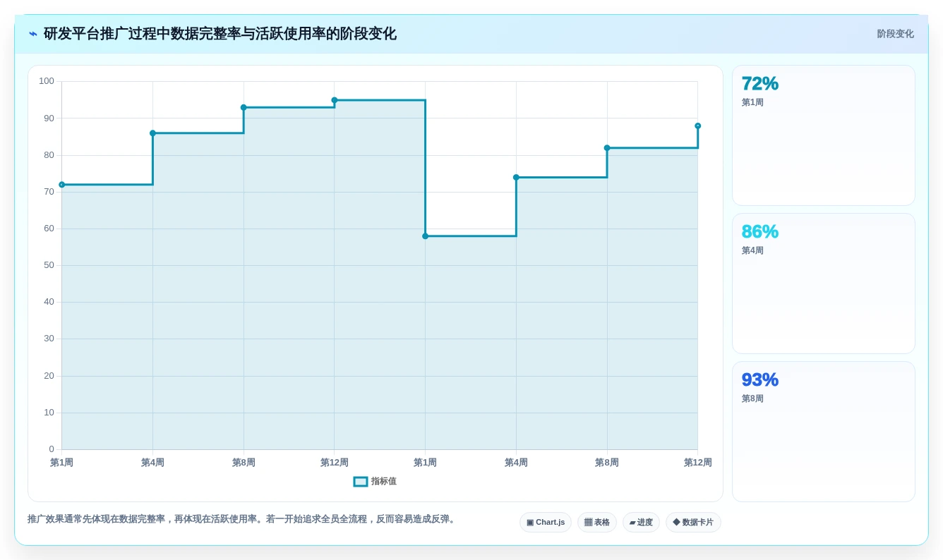
Task: Click the data point at value 72
Action: coord(62,185)
